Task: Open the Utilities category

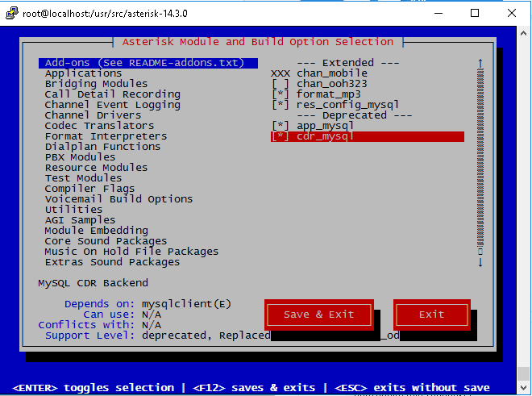Action: [73, 210]
